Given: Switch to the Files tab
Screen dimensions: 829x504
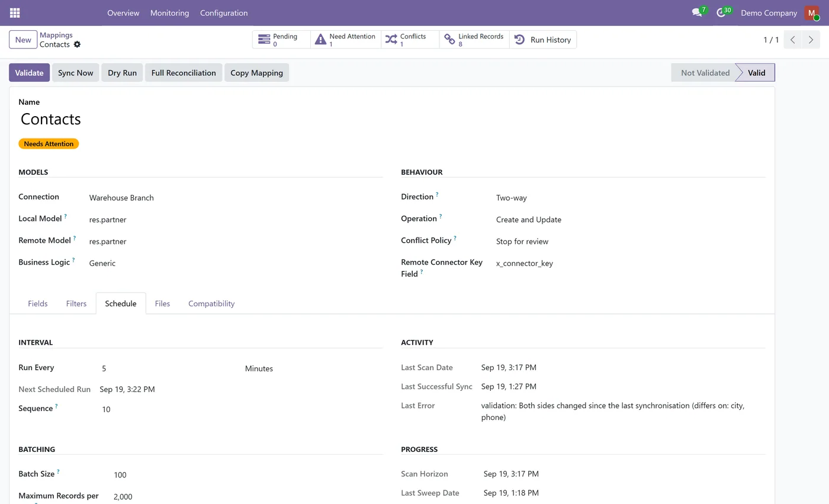Looking at the screenshot, I should click(162, 303).
